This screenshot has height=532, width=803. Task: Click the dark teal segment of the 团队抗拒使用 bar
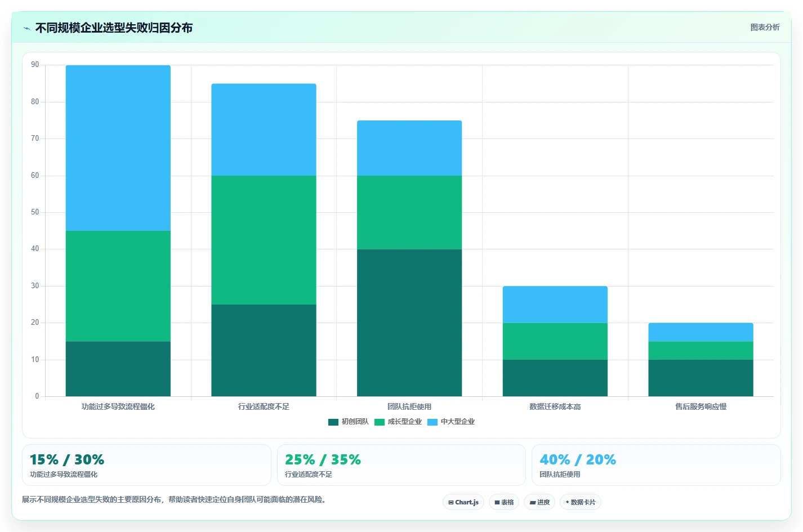(409, 323)
